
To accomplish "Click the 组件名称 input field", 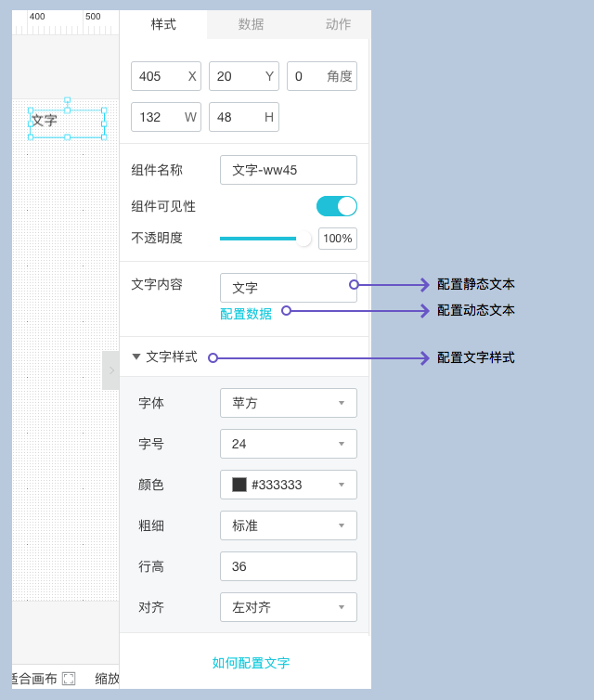I will point(288,170).
